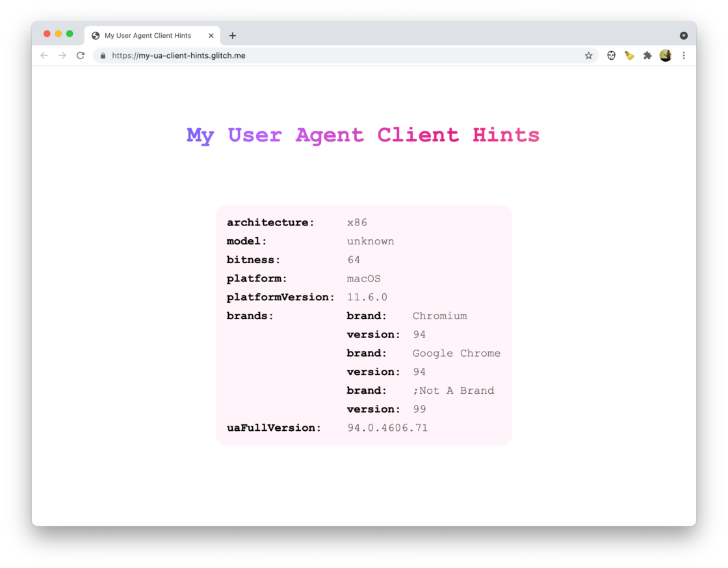Click the pink page heading text
Image resolution: width=728 pixels, height=568 pixels.
point(363,135)
